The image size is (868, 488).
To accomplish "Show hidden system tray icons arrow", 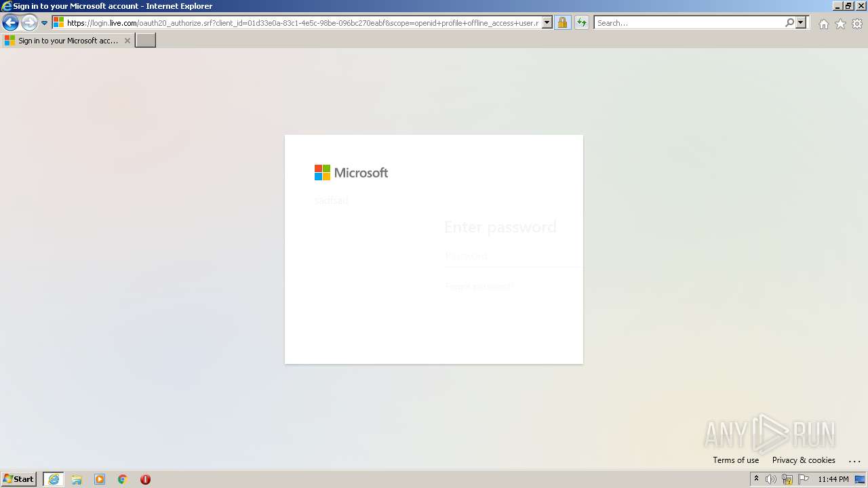I will point(756,479).
